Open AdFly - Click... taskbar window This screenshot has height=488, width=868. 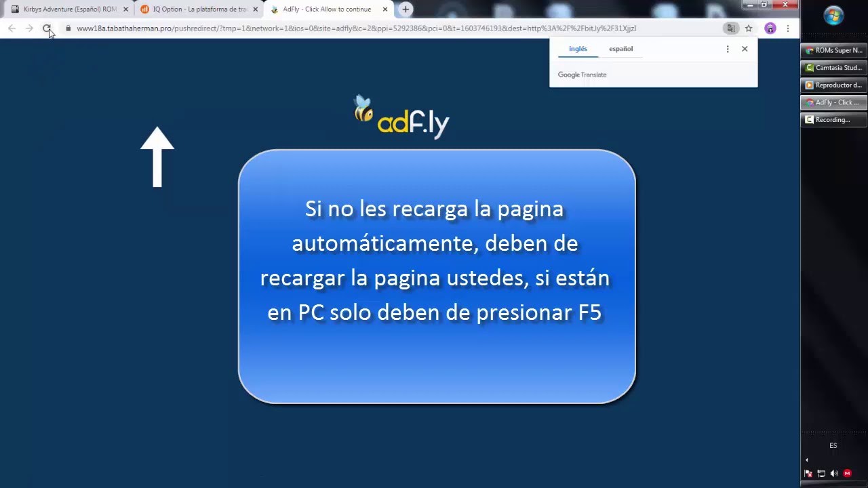coord(834,102)
